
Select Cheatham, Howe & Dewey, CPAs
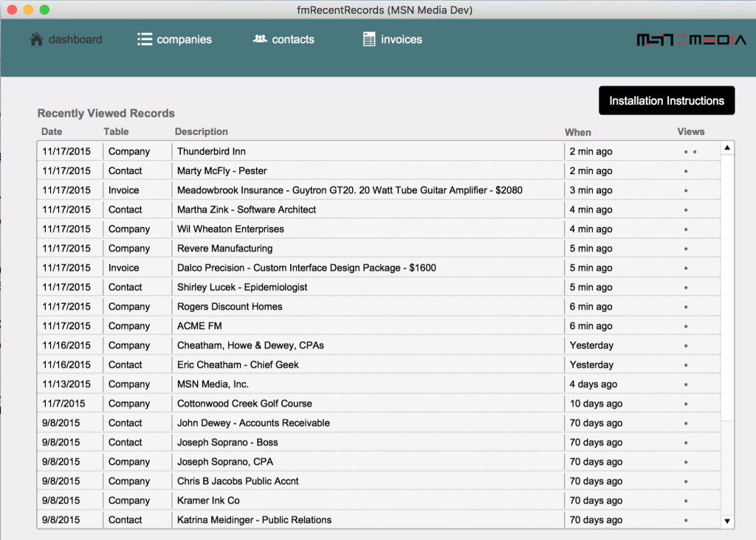click(x=379, y=345)
